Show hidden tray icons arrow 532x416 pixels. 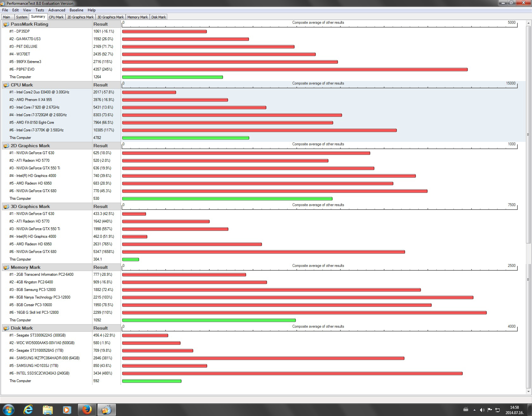(x=474, y=410)
